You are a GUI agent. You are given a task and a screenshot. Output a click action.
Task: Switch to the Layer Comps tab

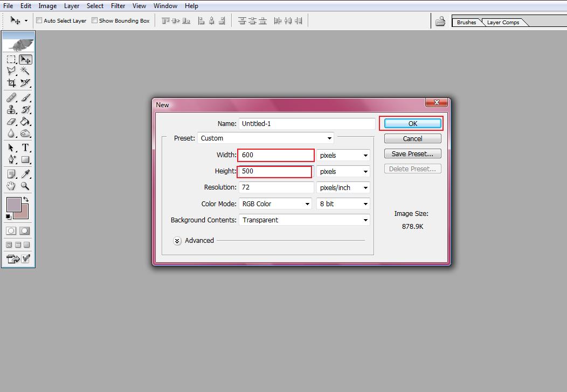(x=503, y=23)
